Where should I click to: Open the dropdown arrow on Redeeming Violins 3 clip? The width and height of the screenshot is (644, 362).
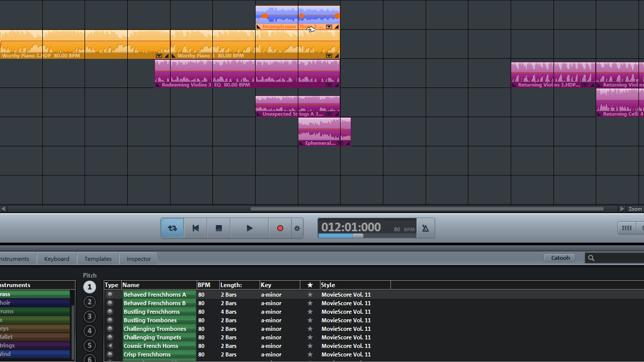click(x=329, y=85)
